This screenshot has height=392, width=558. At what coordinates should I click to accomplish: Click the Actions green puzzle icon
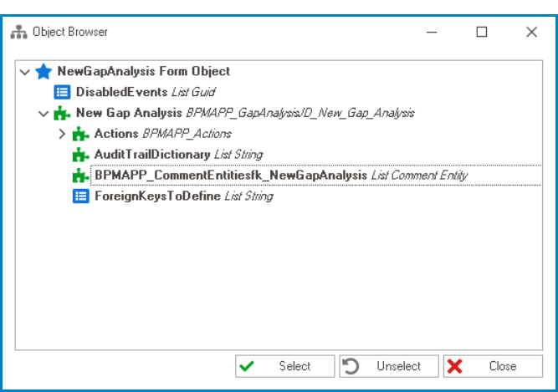coord(80,135)
